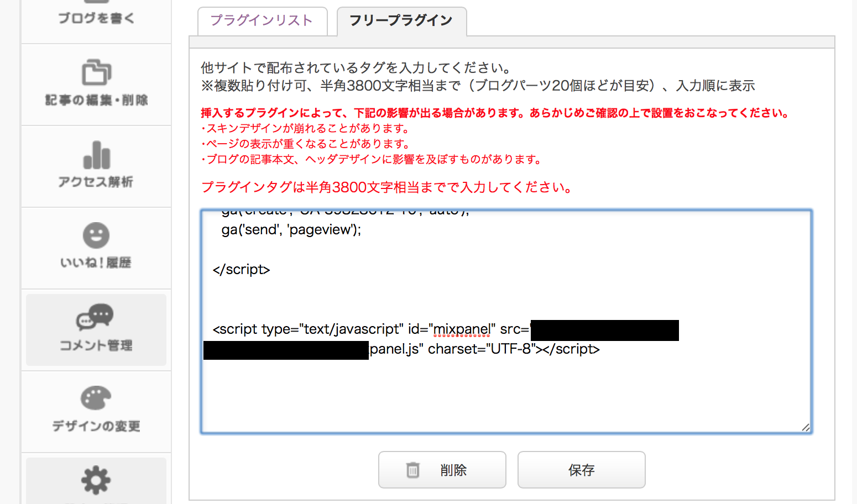
Task: Click the 他サイトで配布されているタグ instruction text
Action: point(356,68)
